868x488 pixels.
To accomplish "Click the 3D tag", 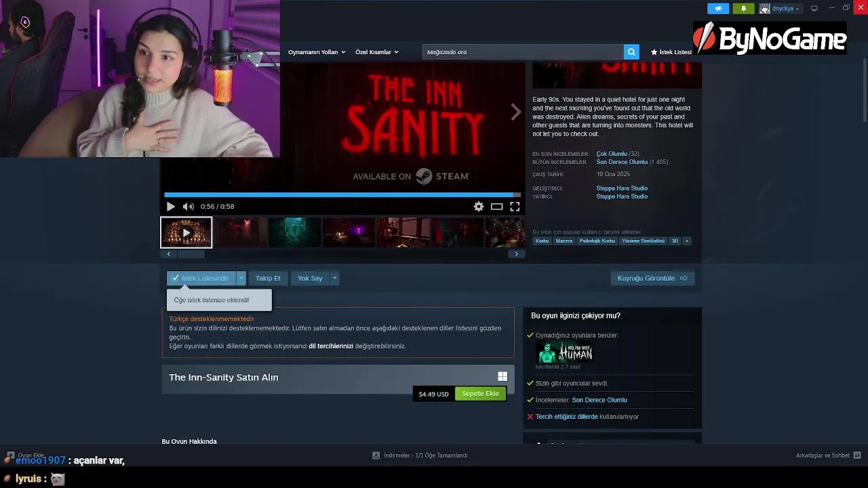I will click(x=675, y=241).
